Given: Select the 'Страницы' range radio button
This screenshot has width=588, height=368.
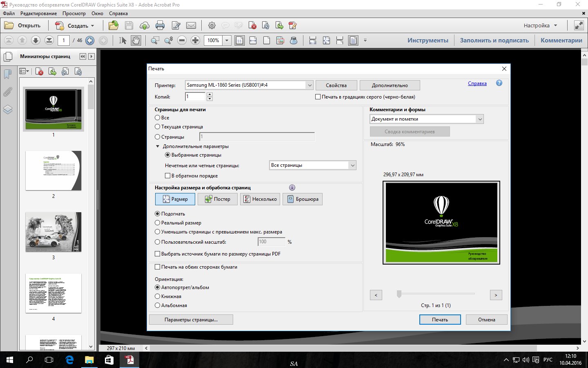Looking at the screenshot, I should point(157,137).
